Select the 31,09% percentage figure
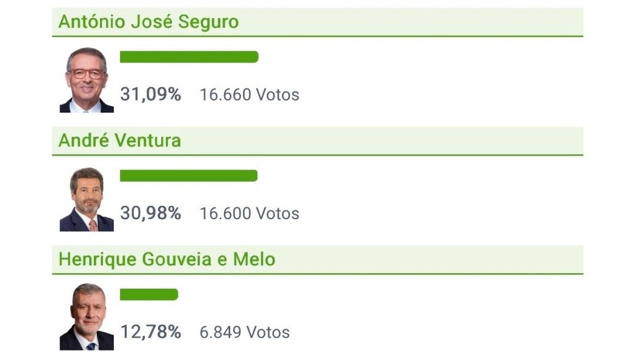Image resolution: width=644 pixels, height=359 pixels. click(x=150, y=94)
